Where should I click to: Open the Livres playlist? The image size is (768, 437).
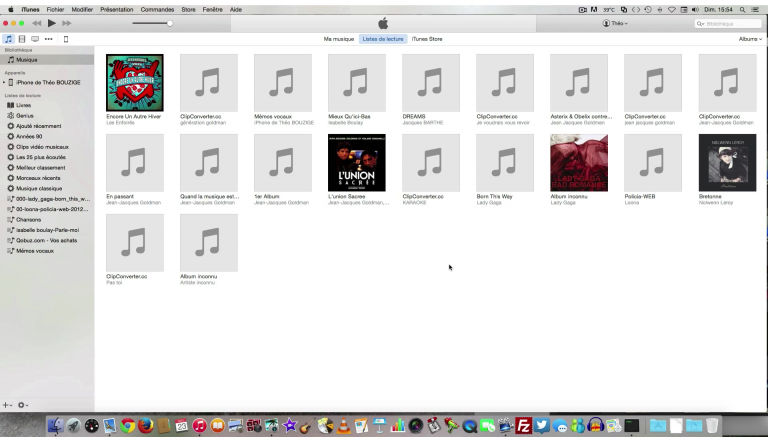pyautogui.click(x=24, y=105)
